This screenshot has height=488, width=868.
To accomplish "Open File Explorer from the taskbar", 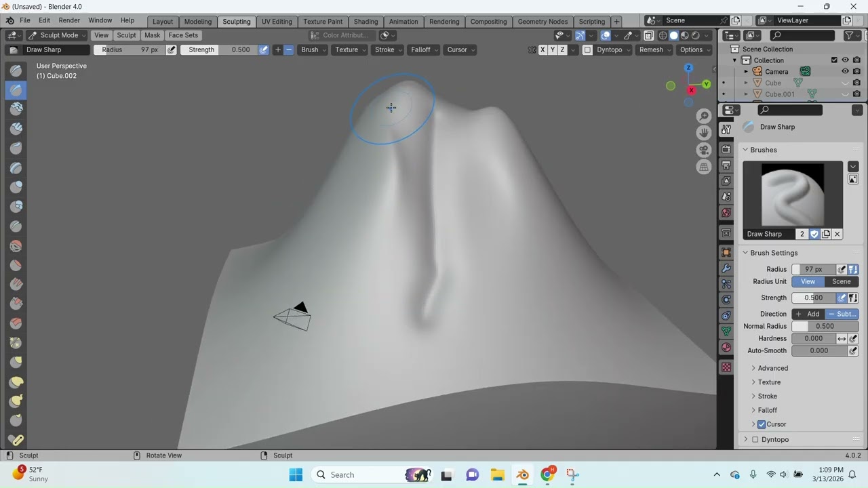I will 497,474.
